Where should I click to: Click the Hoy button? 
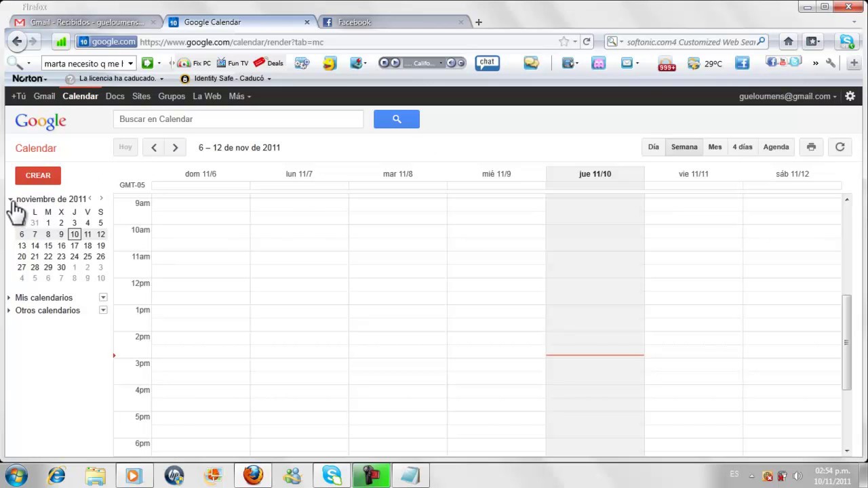pyautogui.click(x=125, y=147)
